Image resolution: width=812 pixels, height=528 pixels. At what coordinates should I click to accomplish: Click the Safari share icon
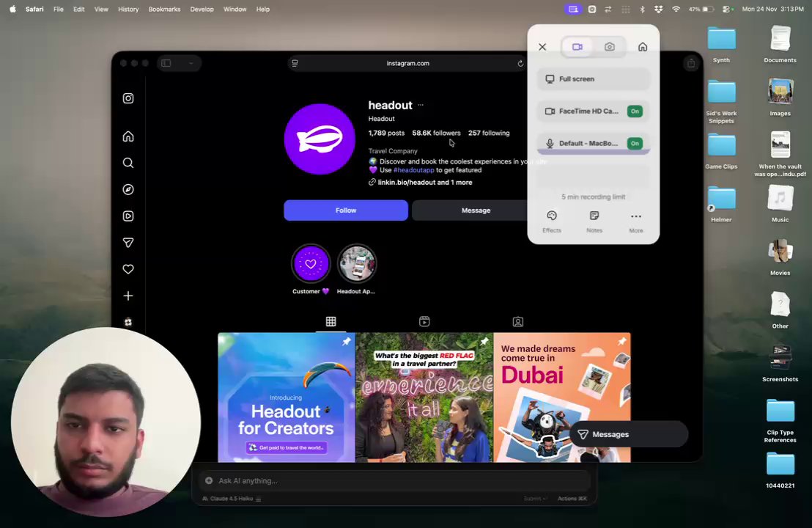691,63
